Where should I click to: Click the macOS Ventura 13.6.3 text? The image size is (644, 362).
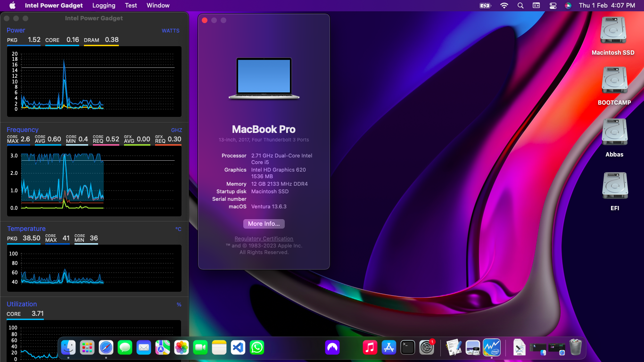(x=269, y=206)
